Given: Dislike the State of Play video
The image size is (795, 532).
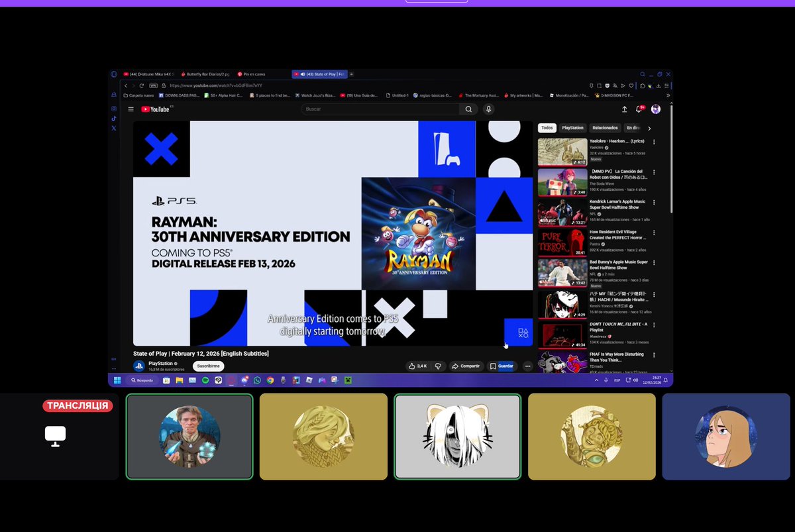Looking at the screenshot, I should (437, 366).
